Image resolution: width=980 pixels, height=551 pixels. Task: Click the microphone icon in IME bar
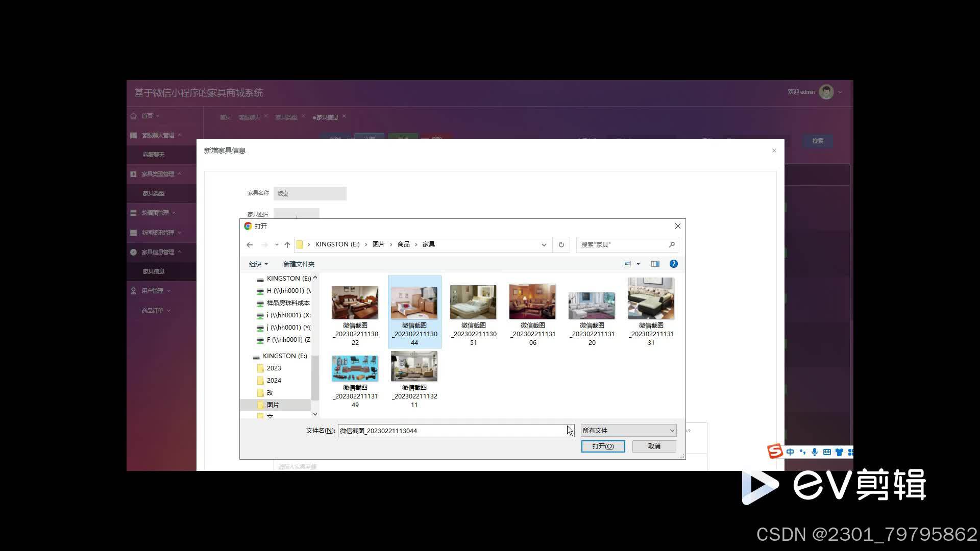(815, 452)
